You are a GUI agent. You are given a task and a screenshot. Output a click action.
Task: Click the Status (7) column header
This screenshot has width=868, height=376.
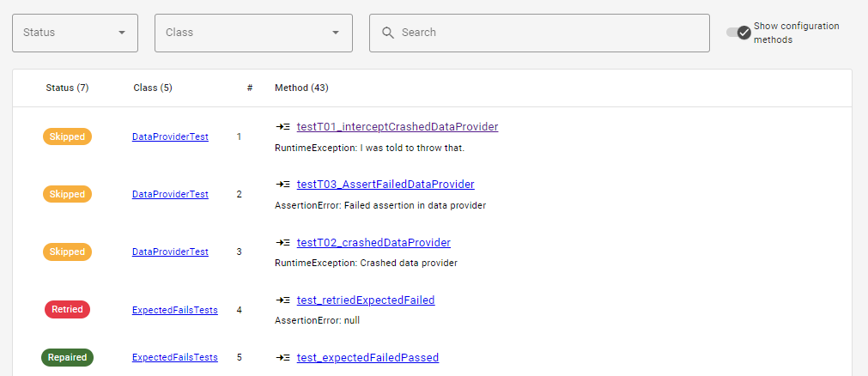(67, 88)
